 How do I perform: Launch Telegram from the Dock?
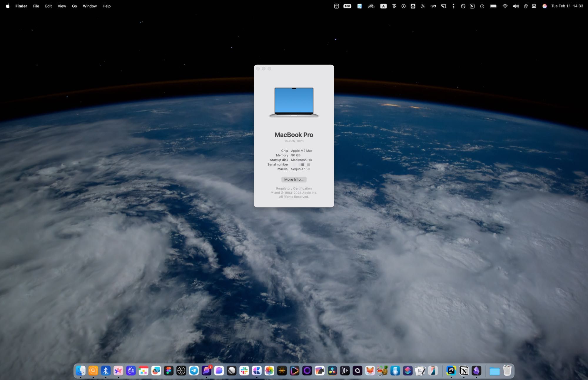pyautogui.click(x=194, y=371)
